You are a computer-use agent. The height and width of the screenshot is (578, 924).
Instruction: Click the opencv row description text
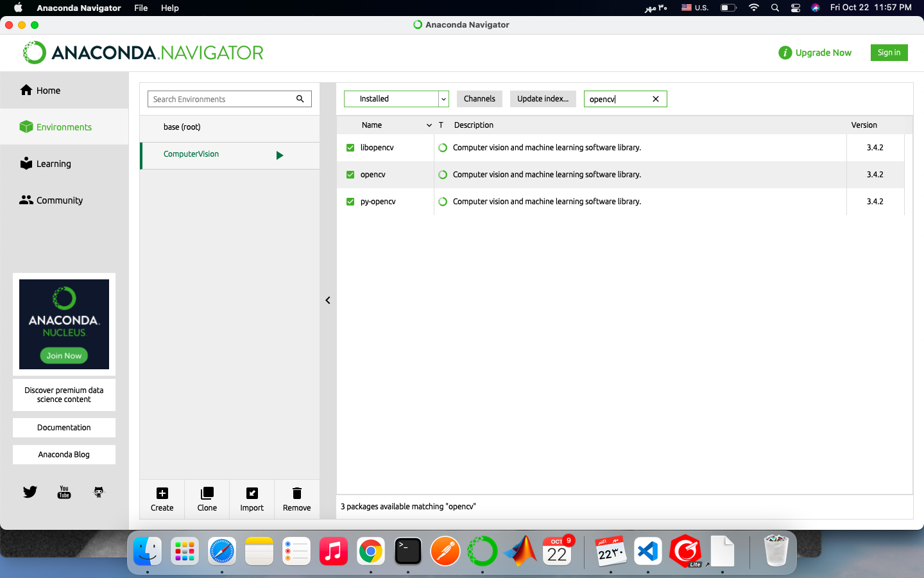(547, 175)
